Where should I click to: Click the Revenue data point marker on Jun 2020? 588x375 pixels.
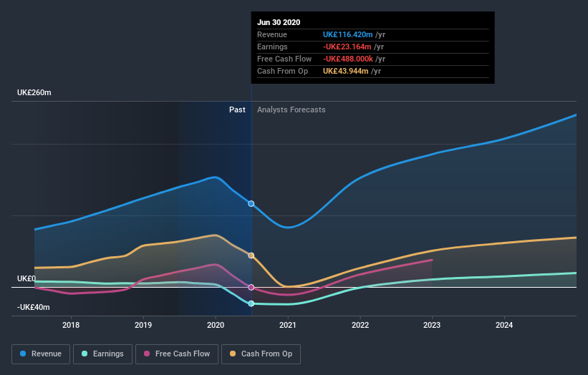tap(251, 204)
